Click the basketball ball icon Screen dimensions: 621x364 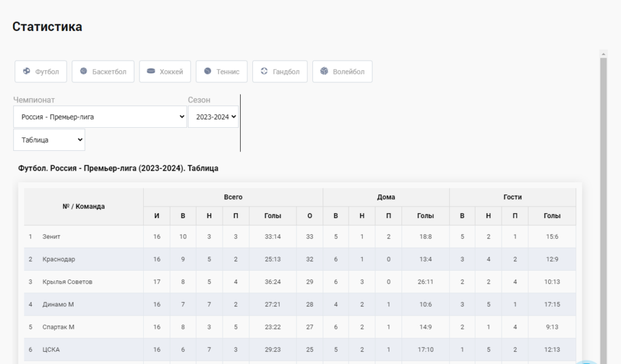[x=84, y=71]
